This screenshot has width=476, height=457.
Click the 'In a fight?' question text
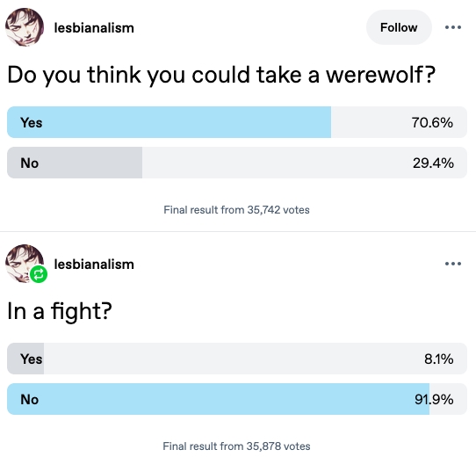[60, 311]
